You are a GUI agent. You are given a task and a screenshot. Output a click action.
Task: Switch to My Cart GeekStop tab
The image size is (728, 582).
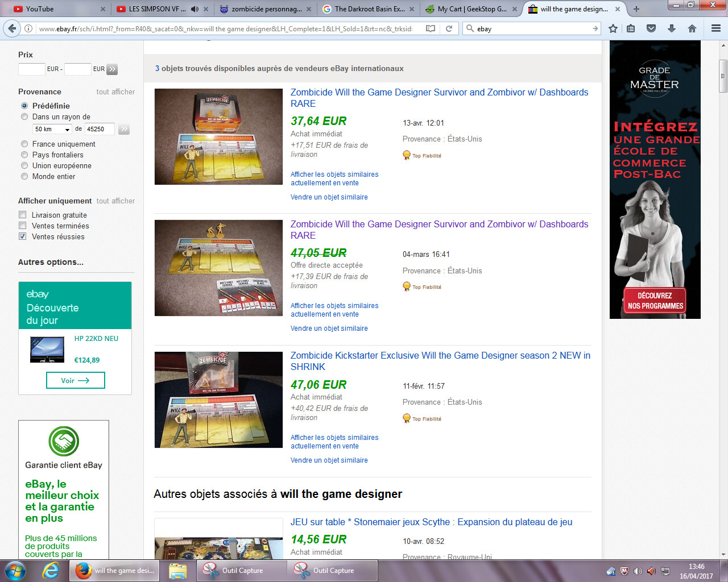(x=472, y=9)
